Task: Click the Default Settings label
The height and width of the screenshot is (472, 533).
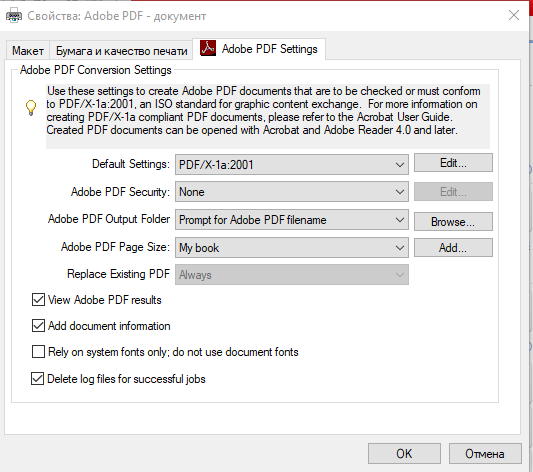Action: (x=131, y=164)
